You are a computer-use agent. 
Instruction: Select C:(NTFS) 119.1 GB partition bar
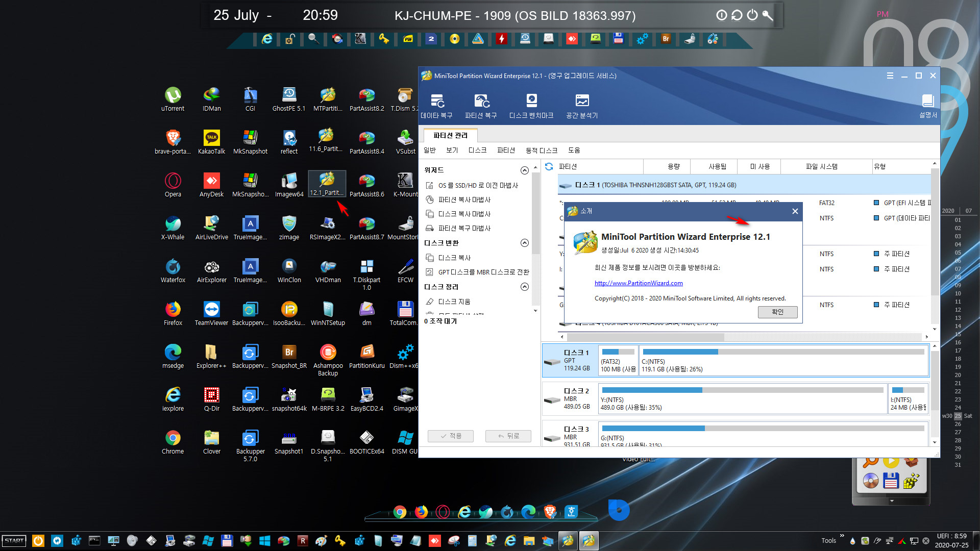click(783, 360)
